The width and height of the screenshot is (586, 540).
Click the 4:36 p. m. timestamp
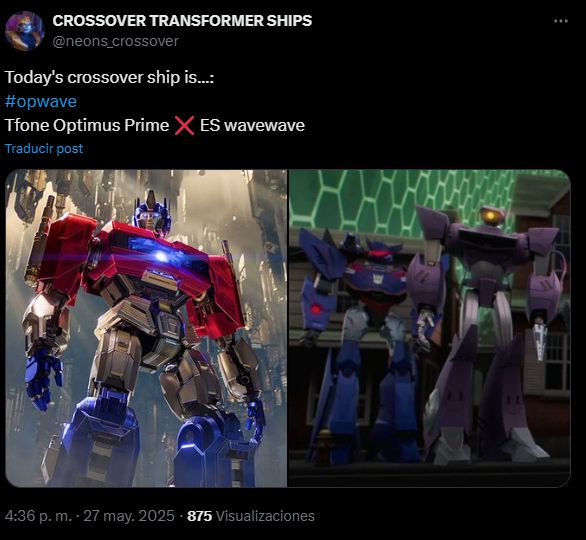(x=38, y=516)
